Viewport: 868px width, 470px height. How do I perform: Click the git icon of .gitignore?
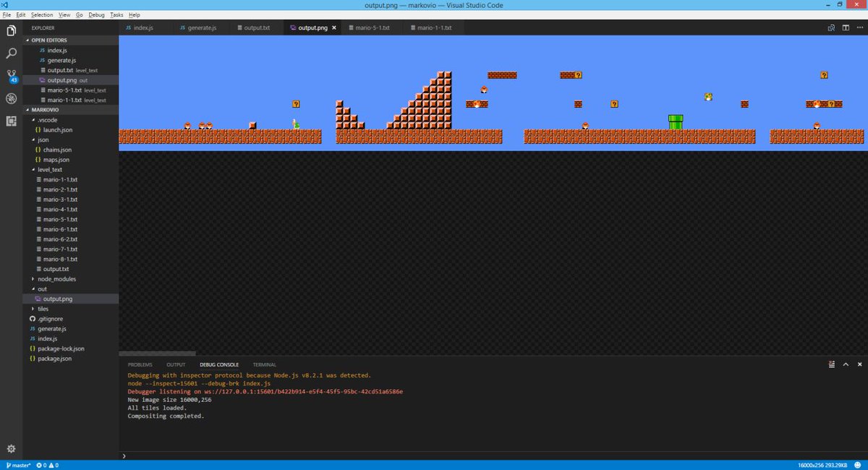point(32,318)
